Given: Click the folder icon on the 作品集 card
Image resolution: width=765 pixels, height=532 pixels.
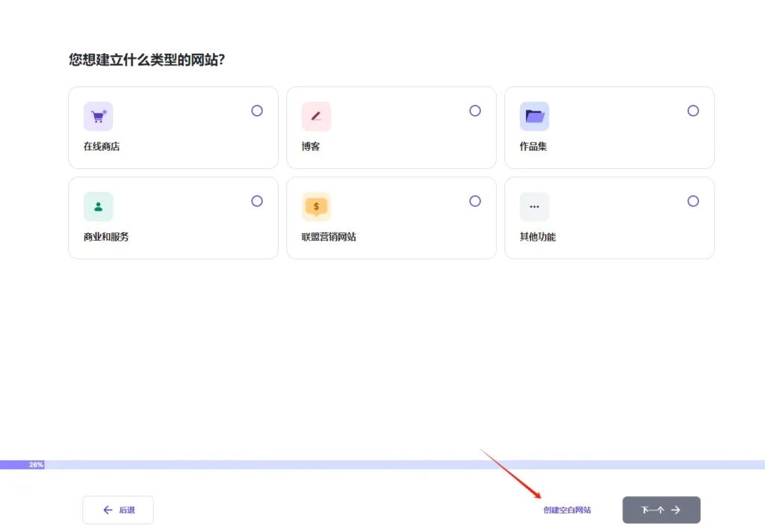Looking at the screenshot, I should (534, 116).
